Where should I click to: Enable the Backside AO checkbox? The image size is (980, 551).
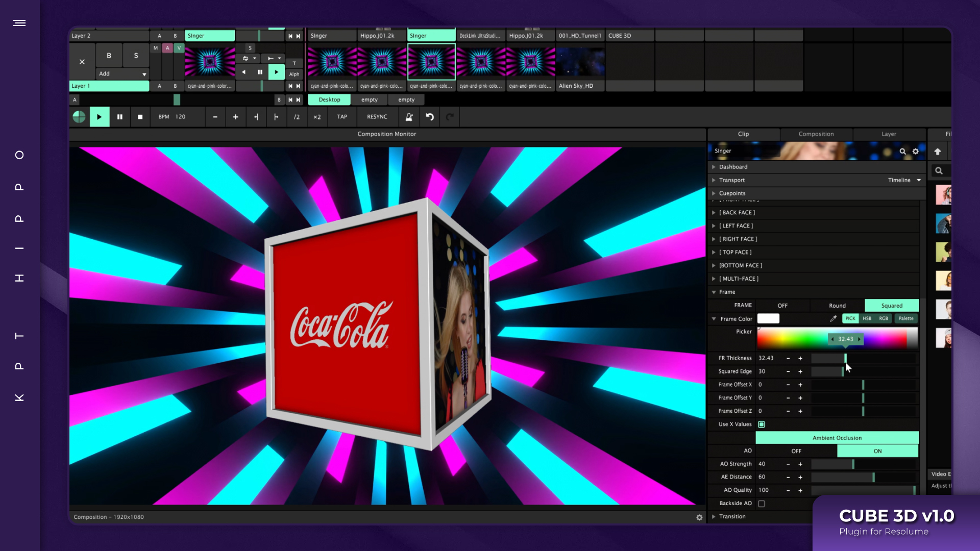pyautogui.click(x=762, y=504)
